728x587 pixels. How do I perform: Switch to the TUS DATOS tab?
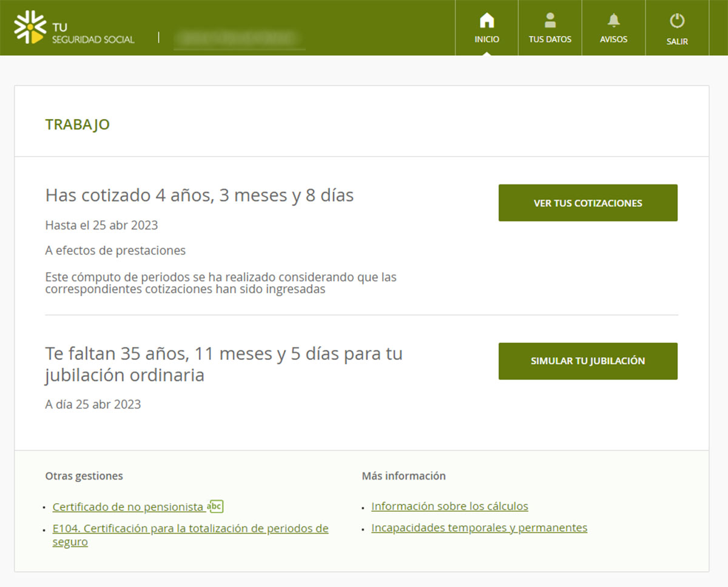pyautogui.click(x=550, y=39)
